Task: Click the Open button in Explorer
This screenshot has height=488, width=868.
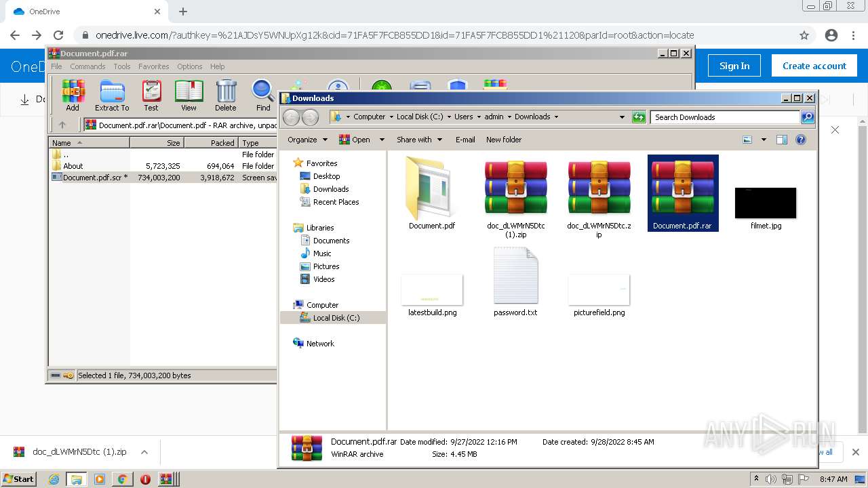Action: pos(355,140)
